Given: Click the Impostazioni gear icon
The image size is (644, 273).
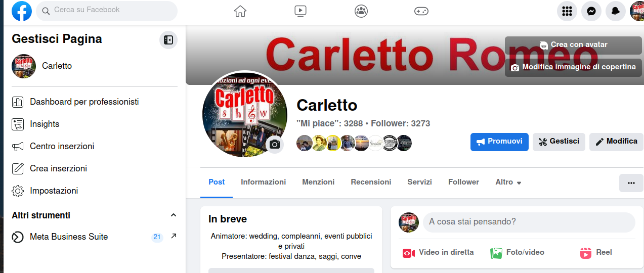Looking at the screenshot, I should tap(18, 191).
